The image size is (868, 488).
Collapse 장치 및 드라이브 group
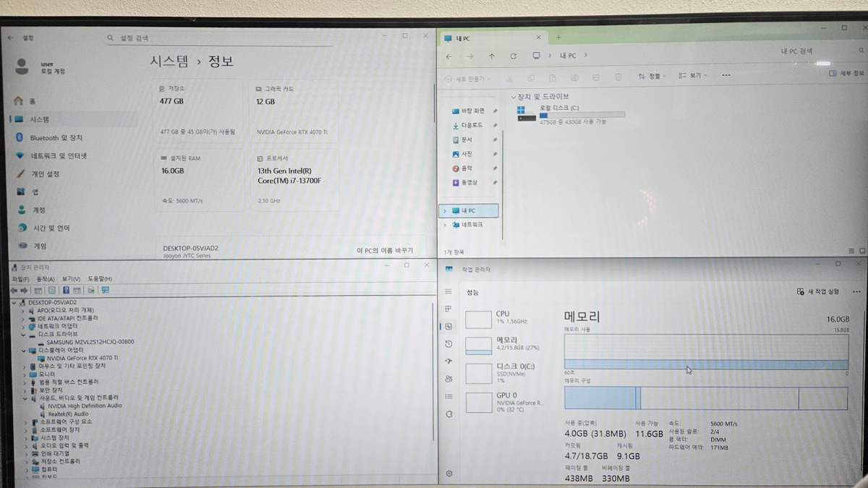pos(513,97)
